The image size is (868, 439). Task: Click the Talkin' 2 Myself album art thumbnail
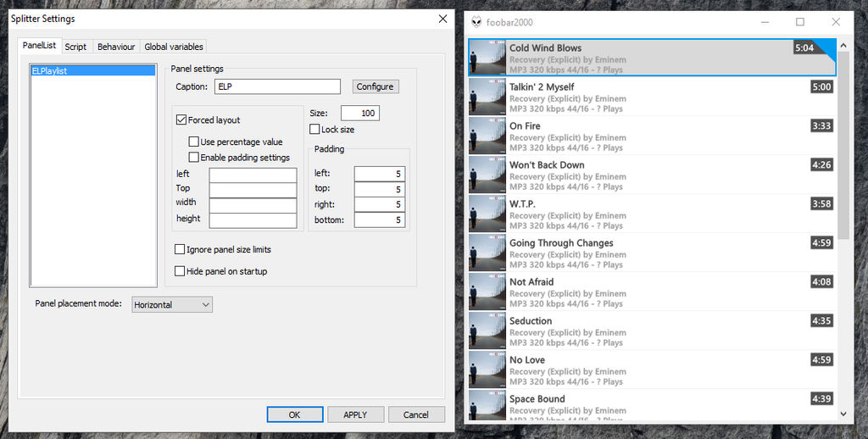point(487,97)
